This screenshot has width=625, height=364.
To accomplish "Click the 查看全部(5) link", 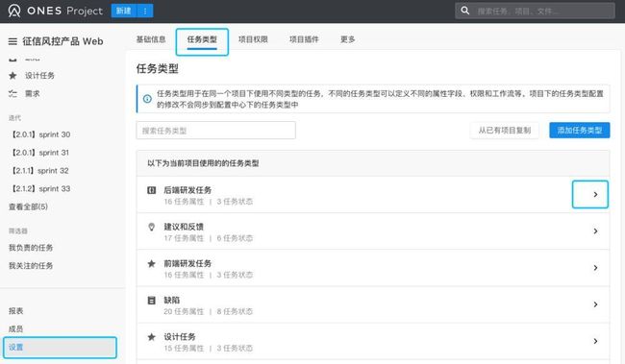I will pos(28,206).
